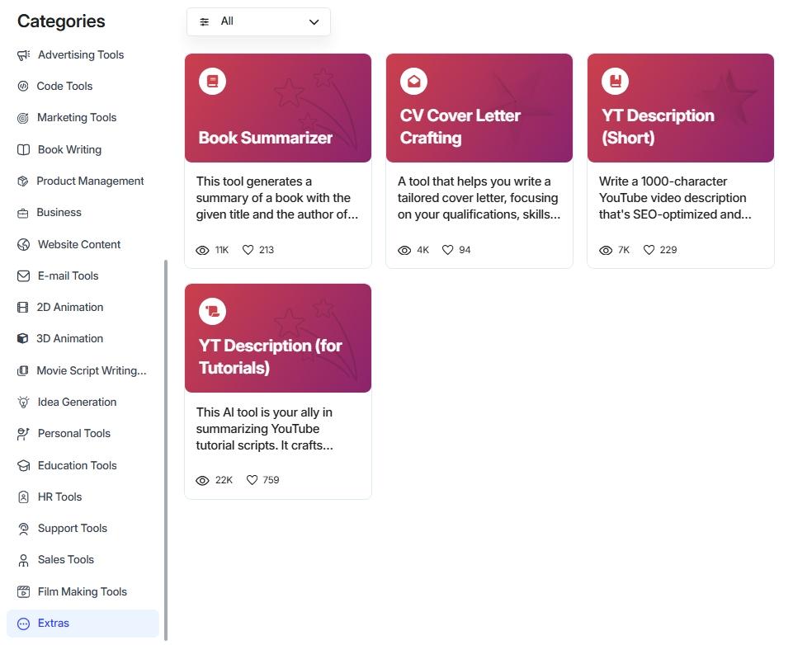Open the E-mail Tools category link
812x645 pixels.
point(68,276)
